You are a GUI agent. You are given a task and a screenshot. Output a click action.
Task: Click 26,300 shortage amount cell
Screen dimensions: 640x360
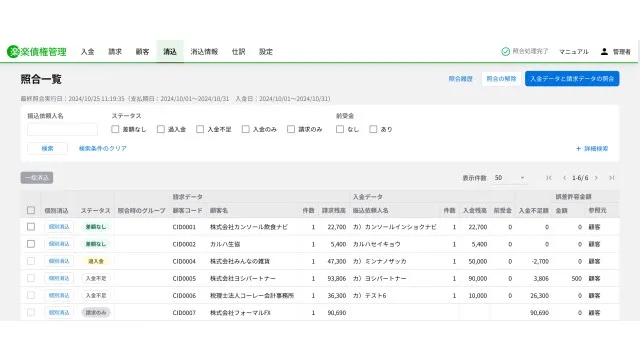click(539, 296)
